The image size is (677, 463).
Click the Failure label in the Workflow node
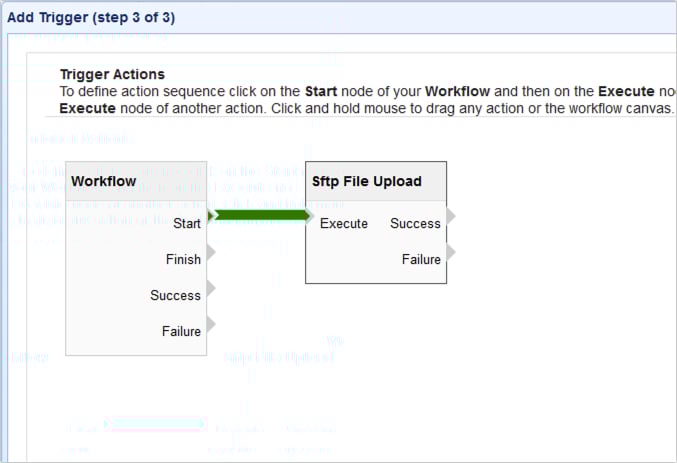click(x=181, y=332)
